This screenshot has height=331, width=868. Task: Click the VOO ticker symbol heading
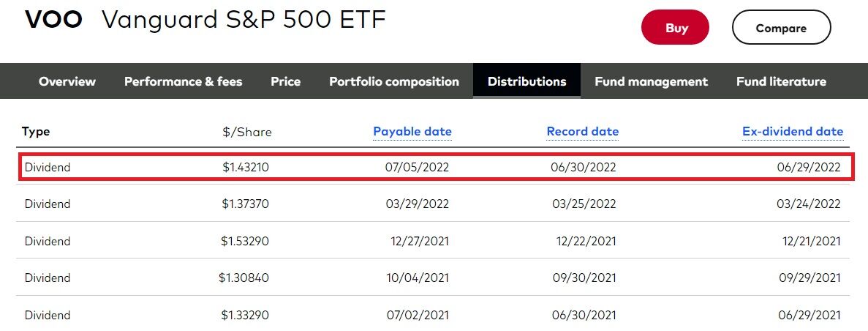coord(53,21)
